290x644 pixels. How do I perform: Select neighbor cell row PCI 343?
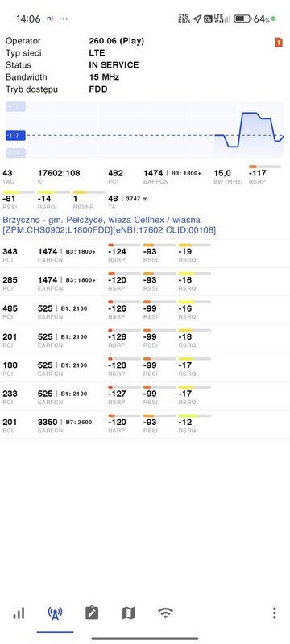click(145, 254)
